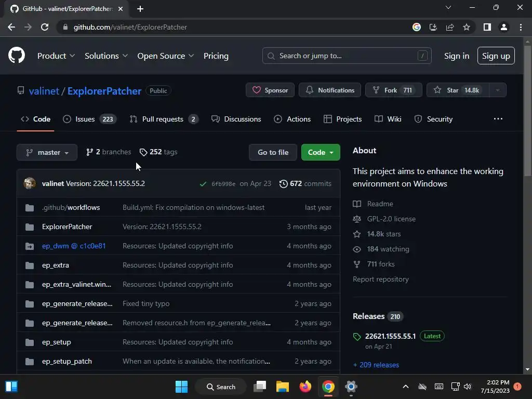Open the Chrome profile icon
Viewport: 532px width, 399px height.
point(504,27)
